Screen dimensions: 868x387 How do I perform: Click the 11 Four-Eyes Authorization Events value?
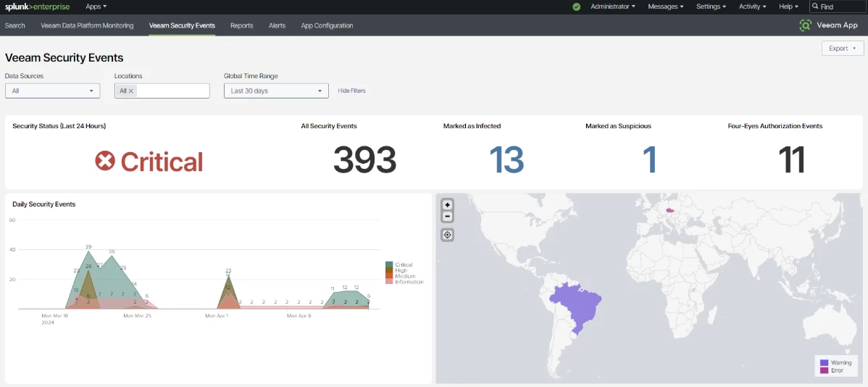pyautogui.click(x=792, y=161)
